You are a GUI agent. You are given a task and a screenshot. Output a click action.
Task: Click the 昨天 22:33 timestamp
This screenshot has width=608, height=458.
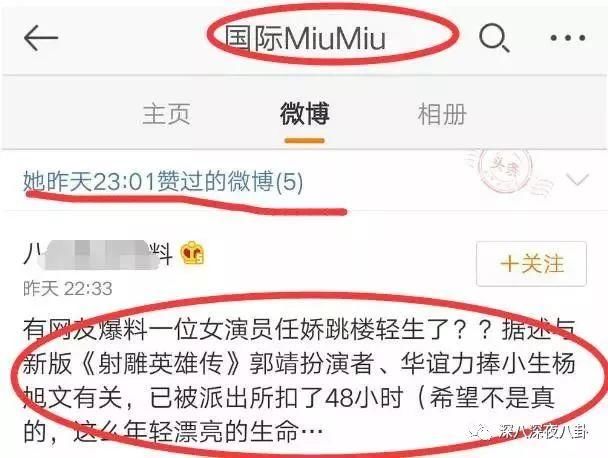[68, 289]
